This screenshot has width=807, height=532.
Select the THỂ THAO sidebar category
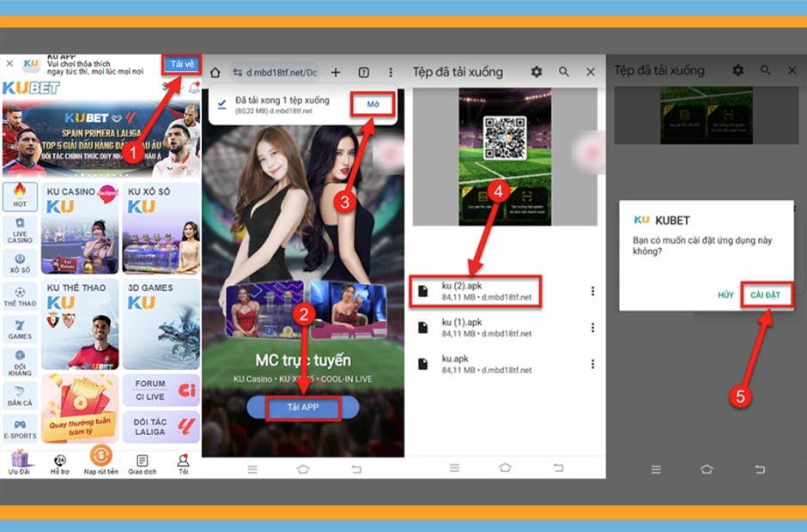click(x=20, y=297)
